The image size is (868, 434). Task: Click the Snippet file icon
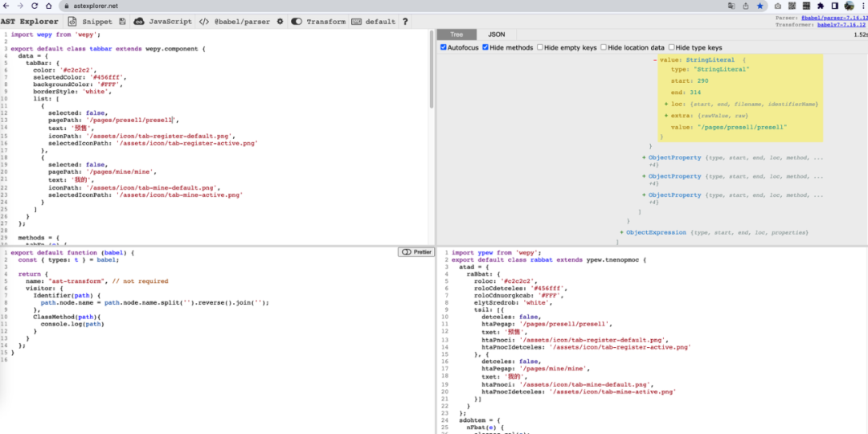pyautogui.click(x=72, y=22)
